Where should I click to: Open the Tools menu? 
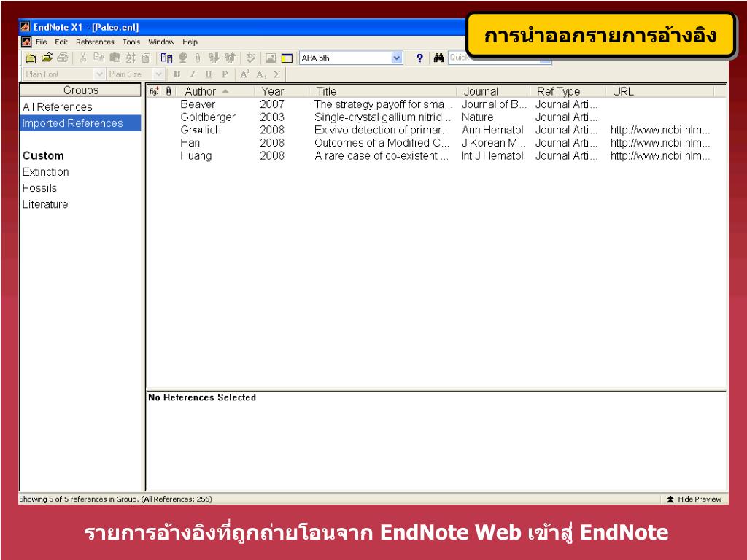pos(131,42)
